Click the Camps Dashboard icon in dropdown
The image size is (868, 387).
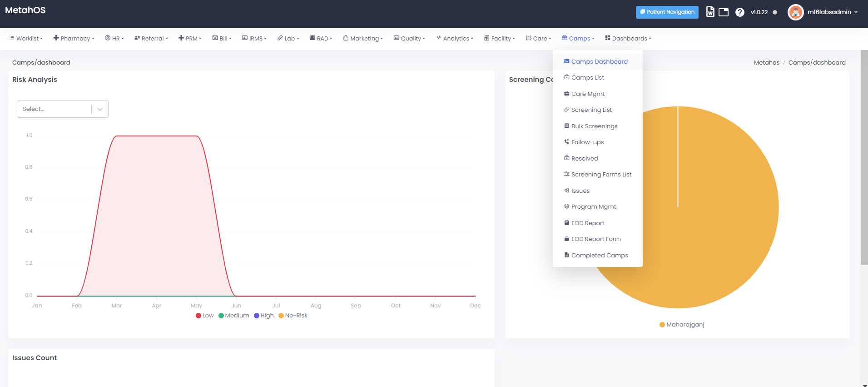566,61
